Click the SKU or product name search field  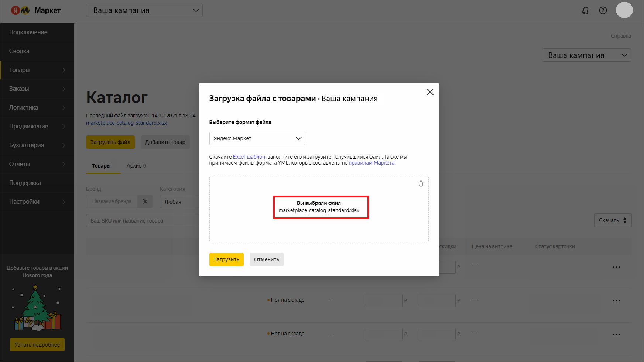tap(142, 221)
